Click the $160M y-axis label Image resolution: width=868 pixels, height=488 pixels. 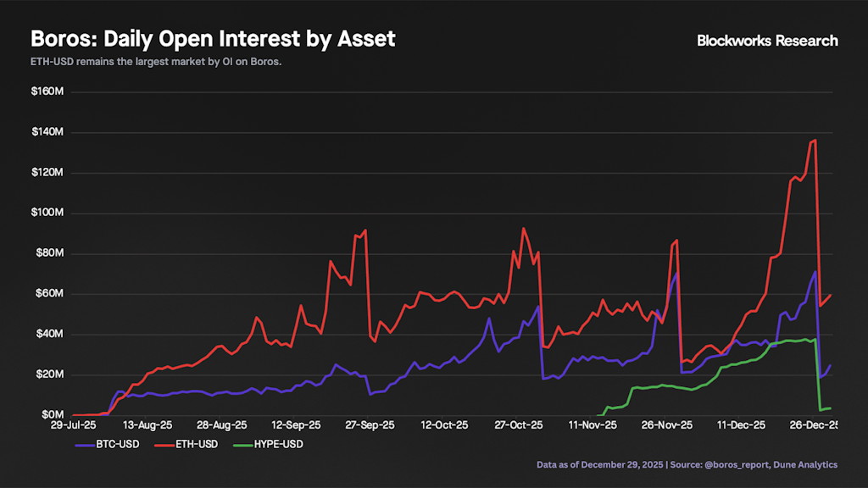pyautogui.click(x=48, y=91)
